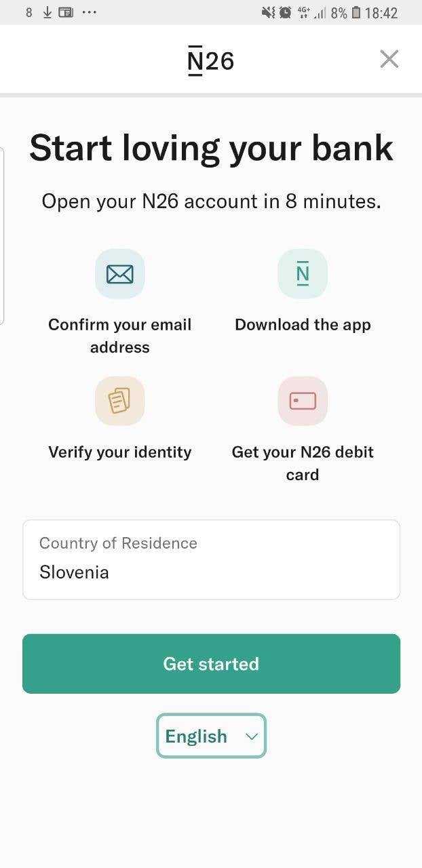Image resolution: width=422 pixels, height=868 pixels.
Task: Tap the "Verify your identity" label
Action: click(x=120, y=452)
